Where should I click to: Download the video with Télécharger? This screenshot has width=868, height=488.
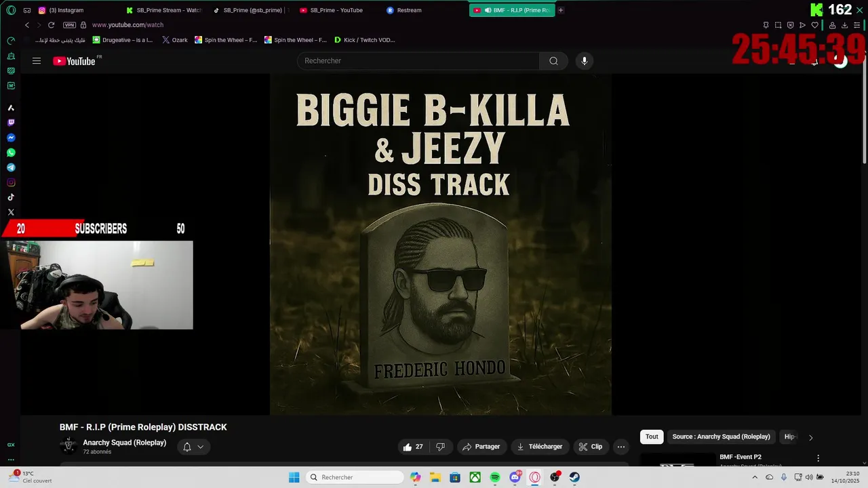click(540, 447)
